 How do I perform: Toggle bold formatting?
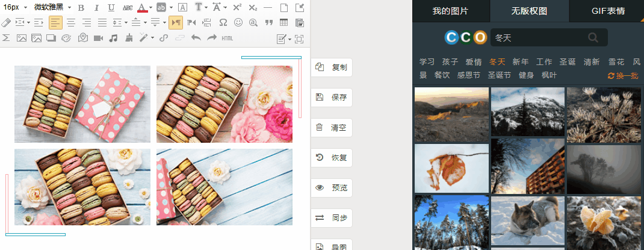tap(81, 7)
